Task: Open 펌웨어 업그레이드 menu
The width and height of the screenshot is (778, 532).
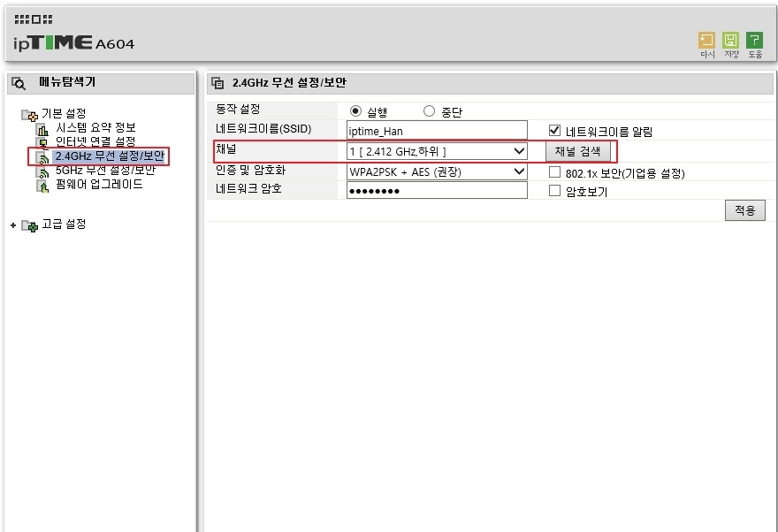Action: [99, 184]
